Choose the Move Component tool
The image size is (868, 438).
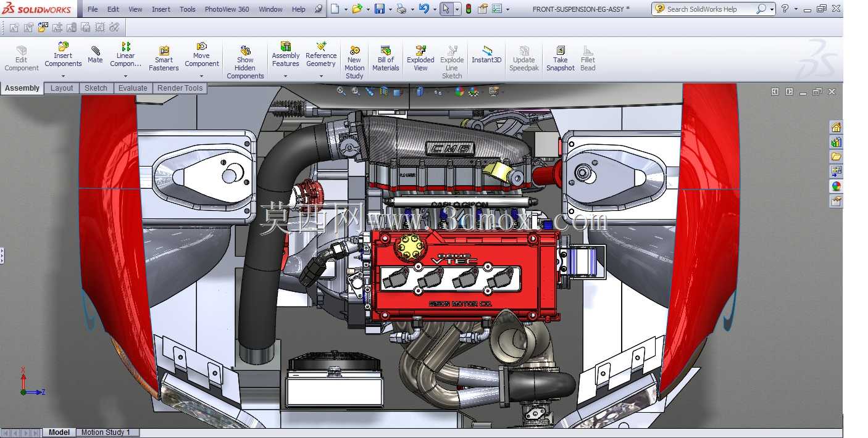click(x=201, y=54)
